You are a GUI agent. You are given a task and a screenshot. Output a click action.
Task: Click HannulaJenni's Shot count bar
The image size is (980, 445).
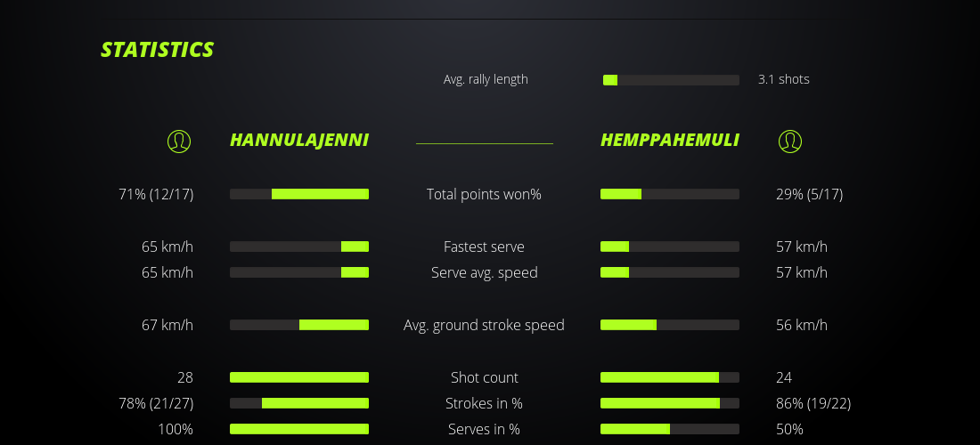[x=299, y=377]
